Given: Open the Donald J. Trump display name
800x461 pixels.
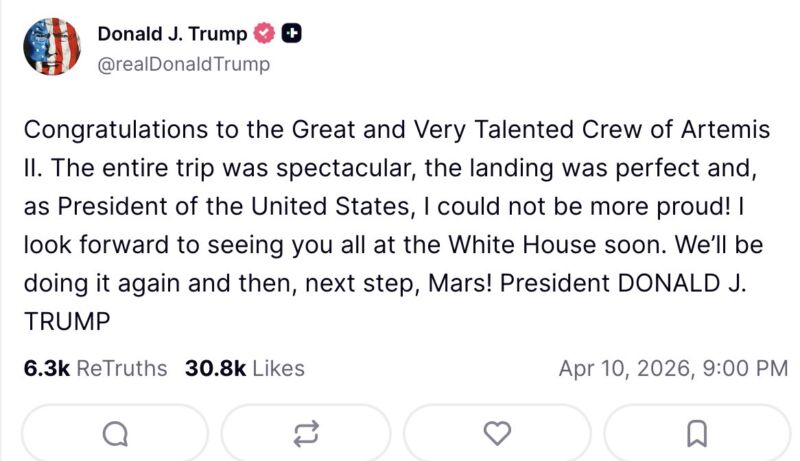Looking at the screenshot, I should 172,34.
